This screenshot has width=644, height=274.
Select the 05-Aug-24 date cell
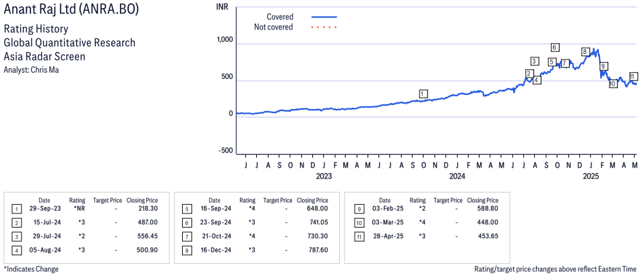pyautogui.click(x=45, y=249)
